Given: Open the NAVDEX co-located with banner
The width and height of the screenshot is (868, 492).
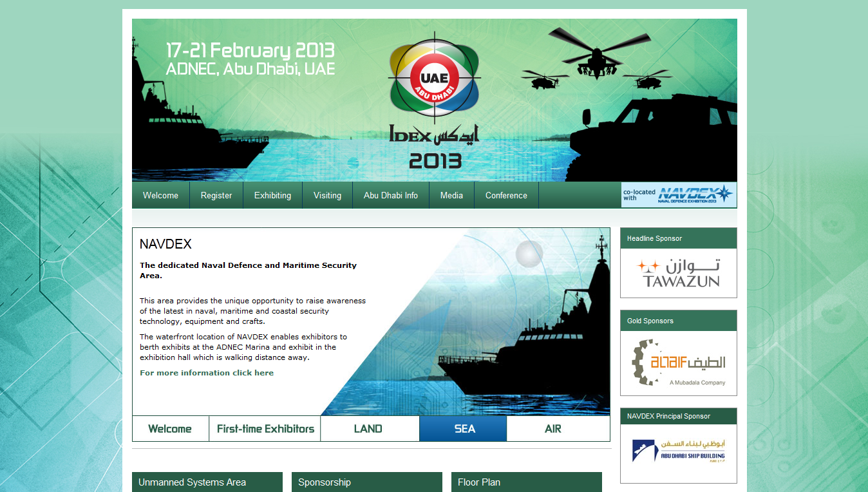Looking at the screenshot, I should coord(679,194).
